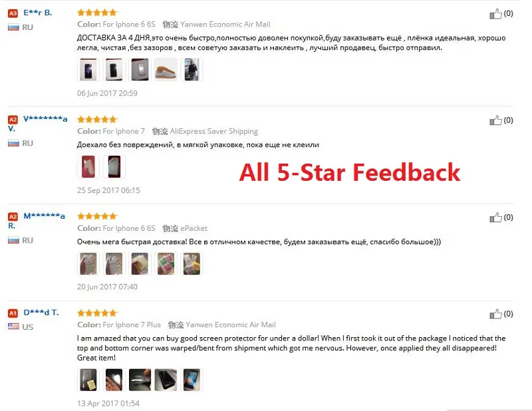Open reviewer profile D***d T.
Image resolution: width=532 pixels, height=411 pixels.
(41, 313)
